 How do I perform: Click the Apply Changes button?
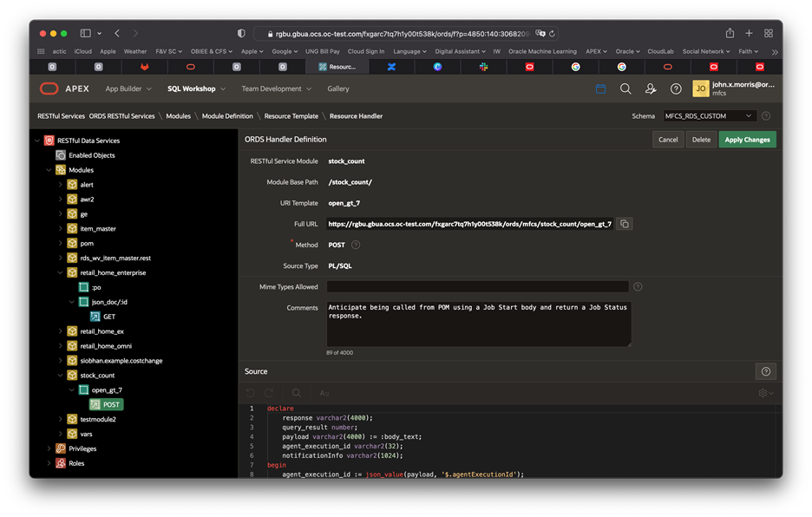coord(747,139)
